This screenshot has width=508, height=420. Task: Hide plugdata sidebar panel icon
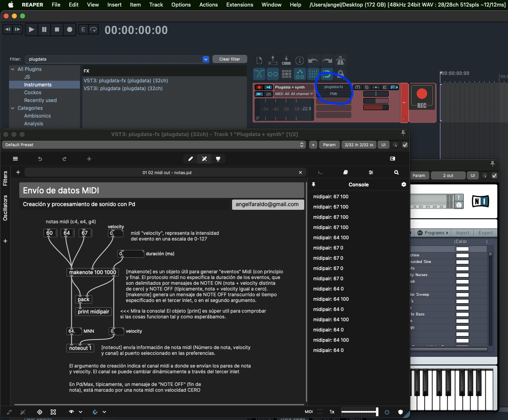[392, 159]
